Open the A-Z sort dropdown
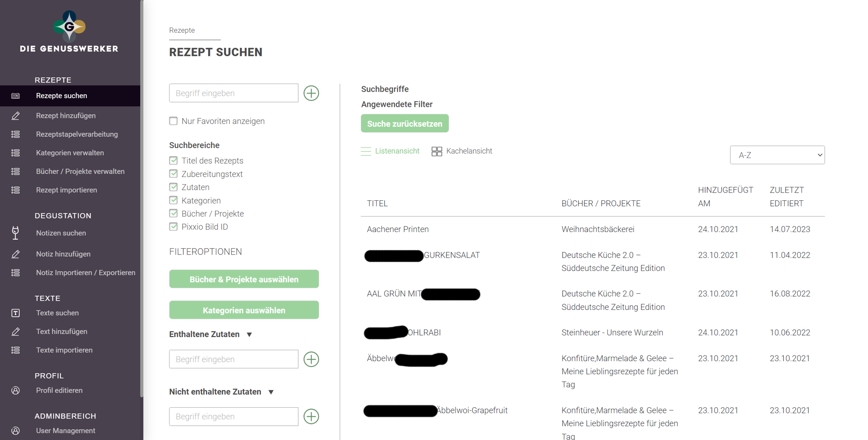Image resolution: width=868 pixels, height=440 pixels. tap(777, 155)
